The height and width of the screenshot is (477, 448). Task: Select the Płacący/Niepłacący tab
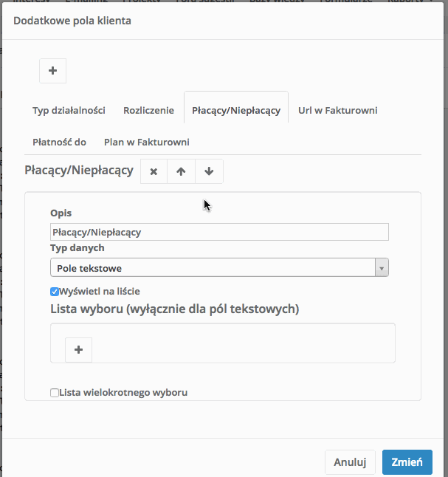[x=236, y=111]
